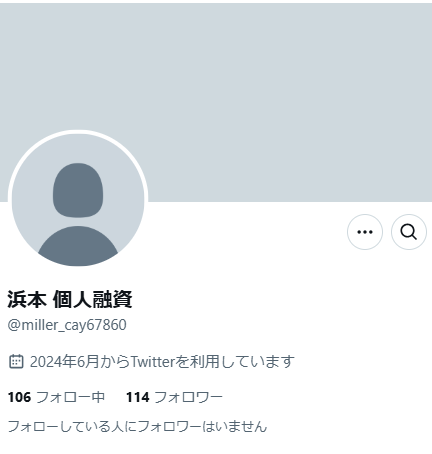Click the word Twitter in join date line
The width and height of the screenshot is (432, 454).
pyautogui.click(x=153, y=361)
